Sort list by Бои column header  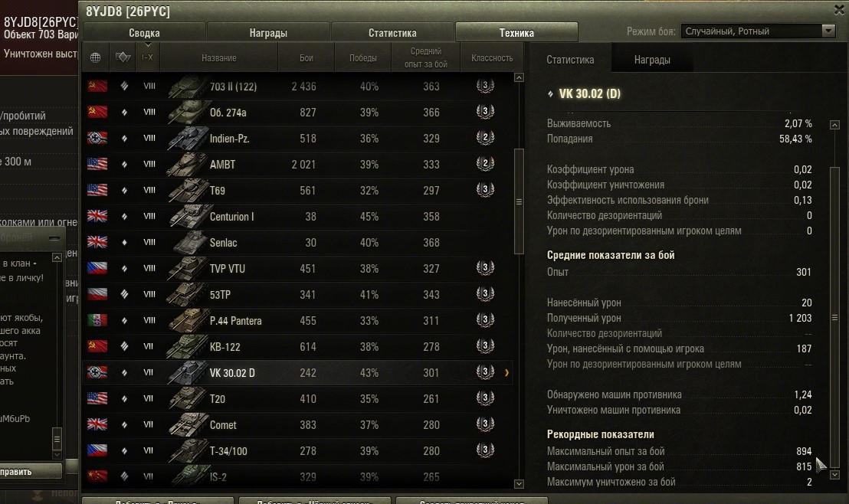point(306,57)
